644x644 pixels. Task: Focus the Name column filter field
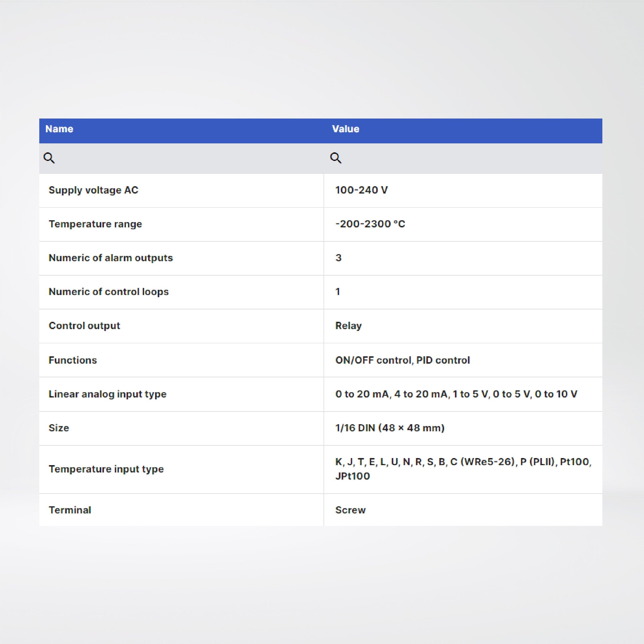click(181, 158)
